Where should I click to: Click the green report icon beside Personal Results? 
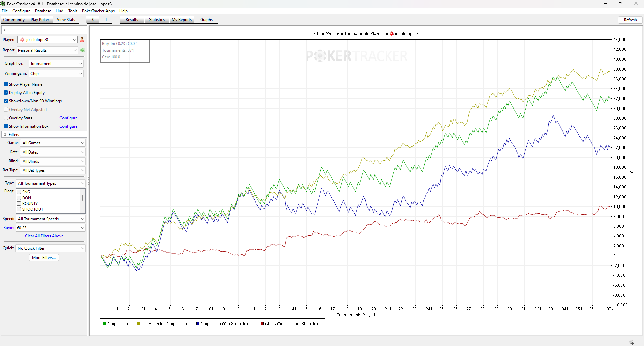pyautogui.click(x=83, y=50)
